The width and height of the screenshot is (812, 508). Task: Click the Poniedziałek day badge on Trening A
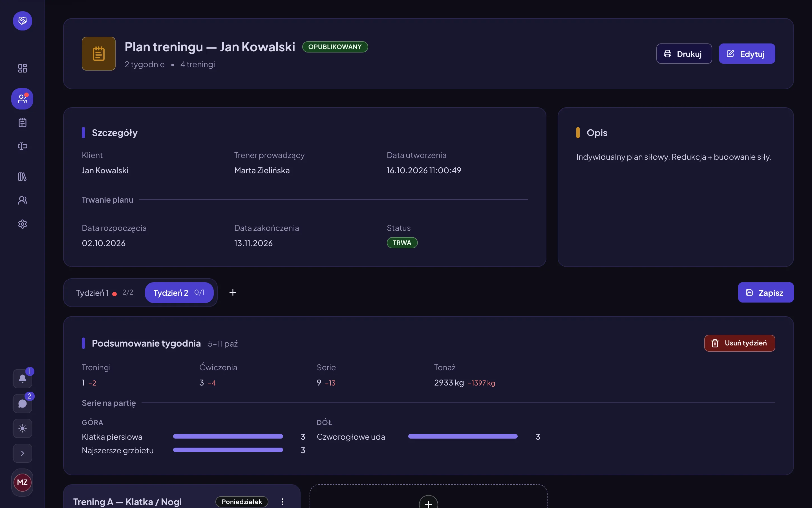click(242, 502)
